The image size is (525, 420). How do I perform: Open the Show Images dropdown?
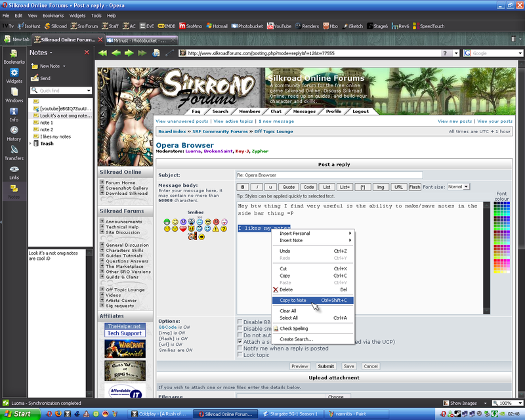(x=485, y=403)
